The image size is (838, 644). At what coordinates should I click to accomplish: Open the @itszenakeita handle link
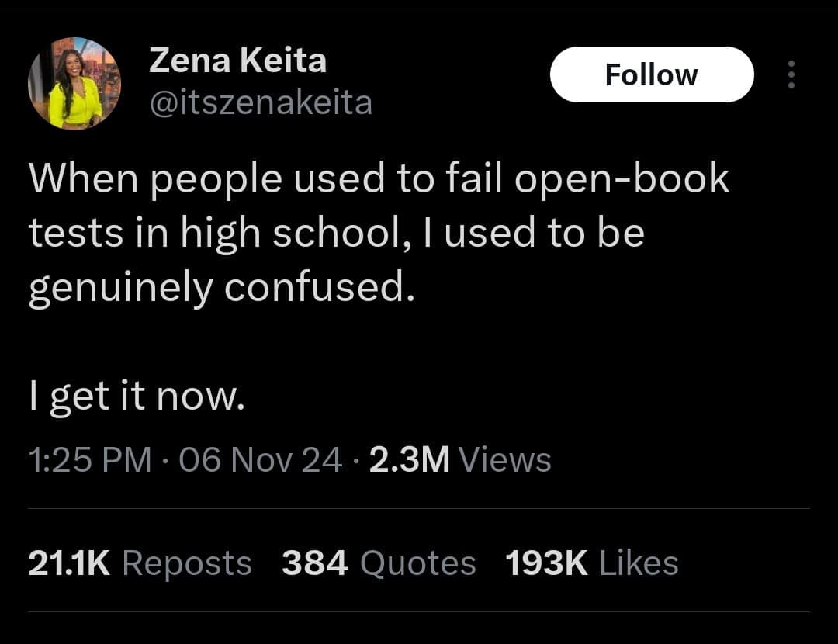[260, 102]
